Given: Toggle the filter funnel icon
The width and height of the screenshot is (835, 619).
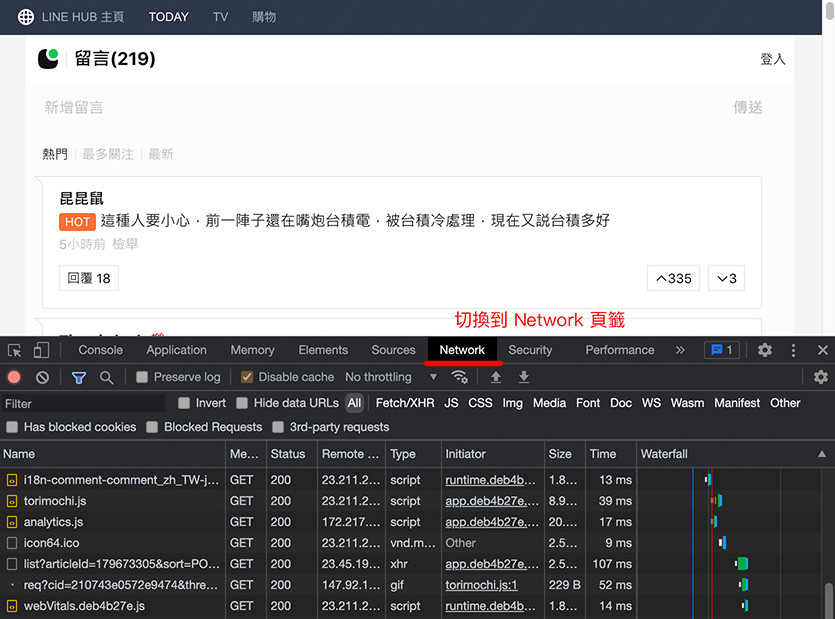Looking at the screenshot, I should tap(79, 378).
